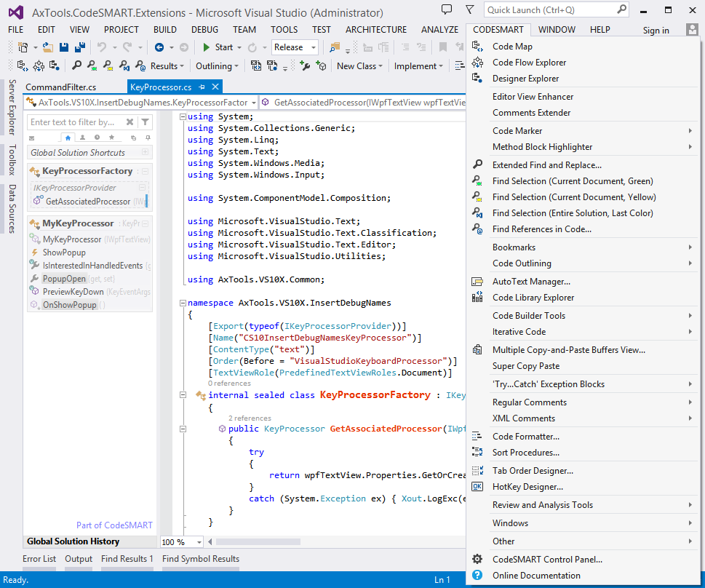Viewport: 705px width, 588px height.
Task: Click the New Project toolbar icon
Action: [x=23, y=47]
